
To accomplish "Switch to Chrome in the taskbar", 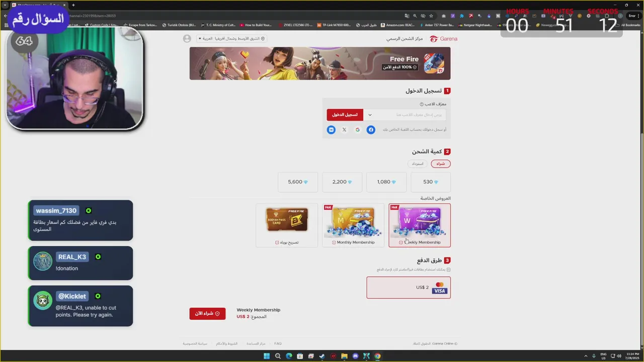I will (377, 356).
